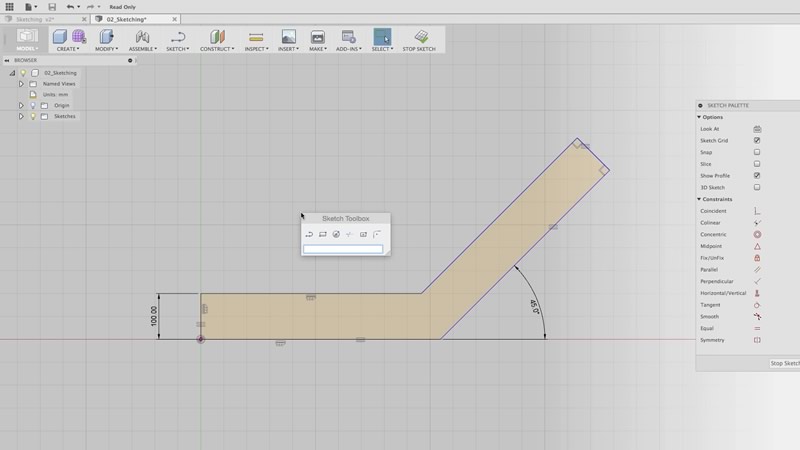
Task: Disable the Sketch Grid checkbox
Action: click(757, 141)
